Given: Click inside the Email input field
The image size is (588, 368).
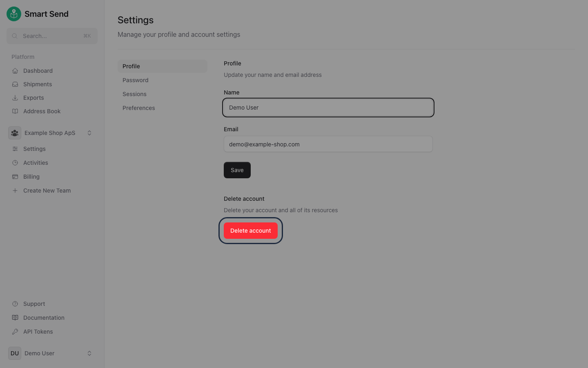Looking at the screenshot, I should 328,144.
